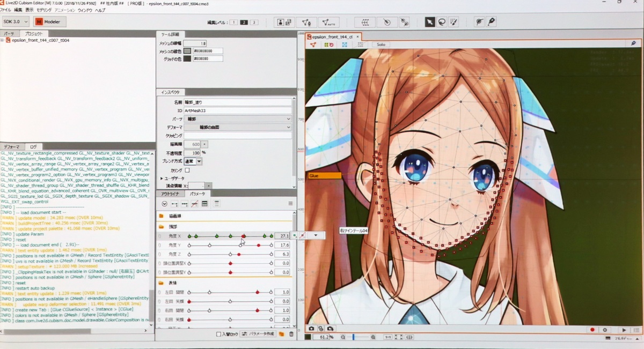Click the camera snapshot icon below canvas
Viewport: 644px width, 349px height.
311,328
